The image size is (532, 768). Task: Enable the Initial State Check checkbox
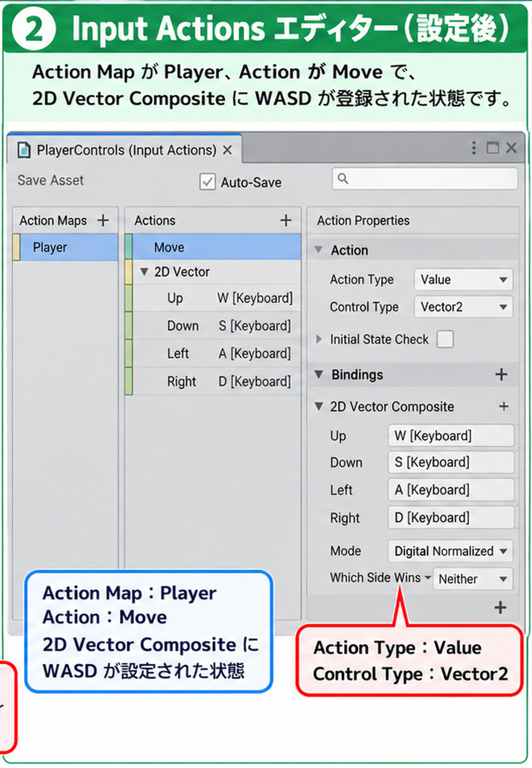click(x=445, y=339)
